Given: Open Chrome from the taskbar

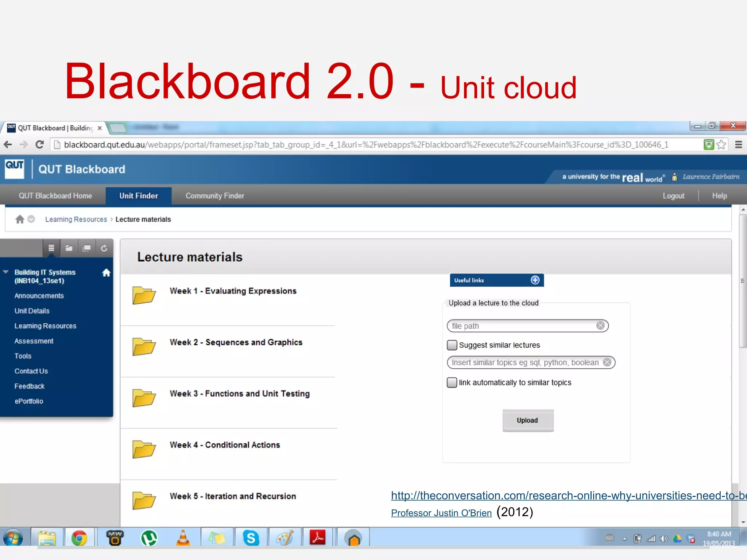Looking at the screenshot, I should click(79, 538).
